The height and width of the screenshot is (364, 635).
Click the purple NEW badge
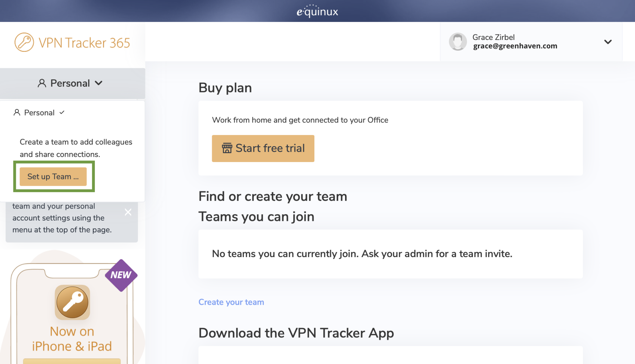[x=121, y=274]
